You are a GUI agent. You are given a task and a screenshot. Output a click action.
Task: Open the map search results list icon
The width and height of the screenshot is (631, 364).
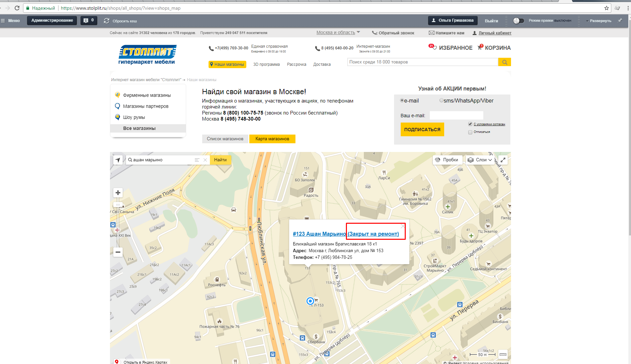[197, 160]
